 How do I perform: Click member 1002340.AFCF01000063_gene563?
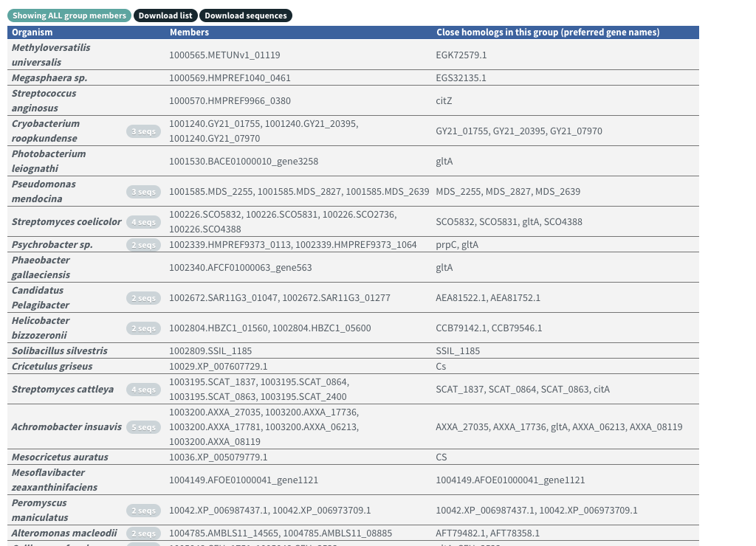(240, 267)
